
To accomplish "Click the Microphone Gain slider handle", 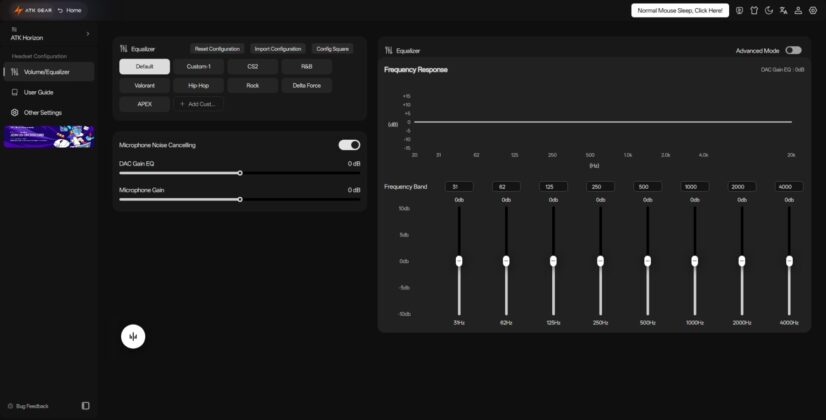I will click(240, 199).
